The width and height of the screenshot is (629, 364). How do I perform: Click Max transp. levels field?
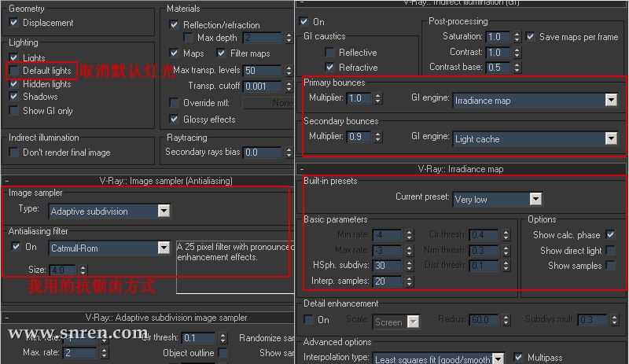pos(263,71)
